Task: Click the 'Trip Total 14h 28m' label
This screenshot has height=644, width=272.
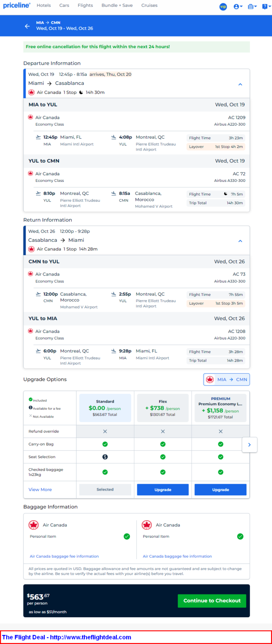Action: point(216,360)
